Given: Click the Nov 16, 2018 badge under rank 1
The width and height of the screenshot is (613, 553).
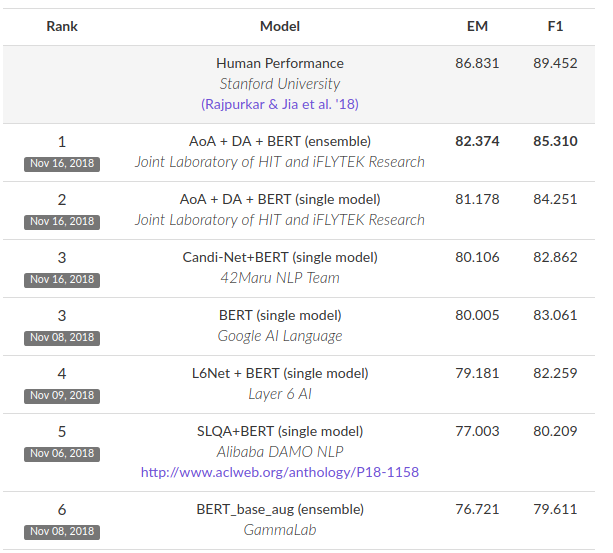Looking at the screenshot, I should coord(62,163).
